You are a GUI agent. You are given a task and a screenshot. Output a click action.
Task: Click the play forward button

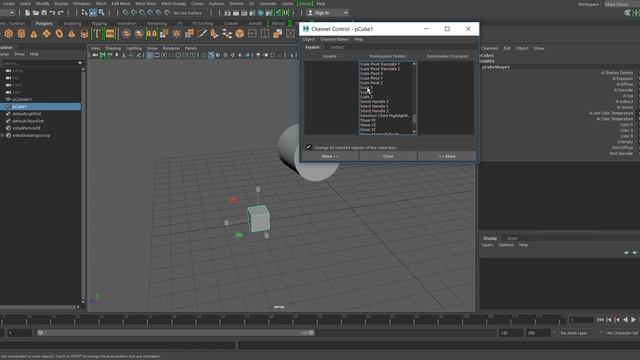point(633,320)
